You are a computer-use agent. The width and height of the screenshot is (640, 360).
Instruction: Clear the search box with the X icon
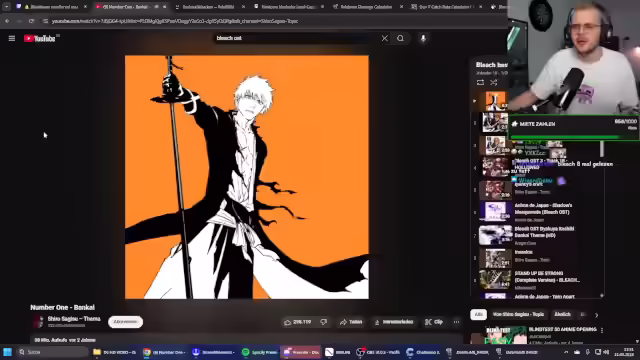384,38
